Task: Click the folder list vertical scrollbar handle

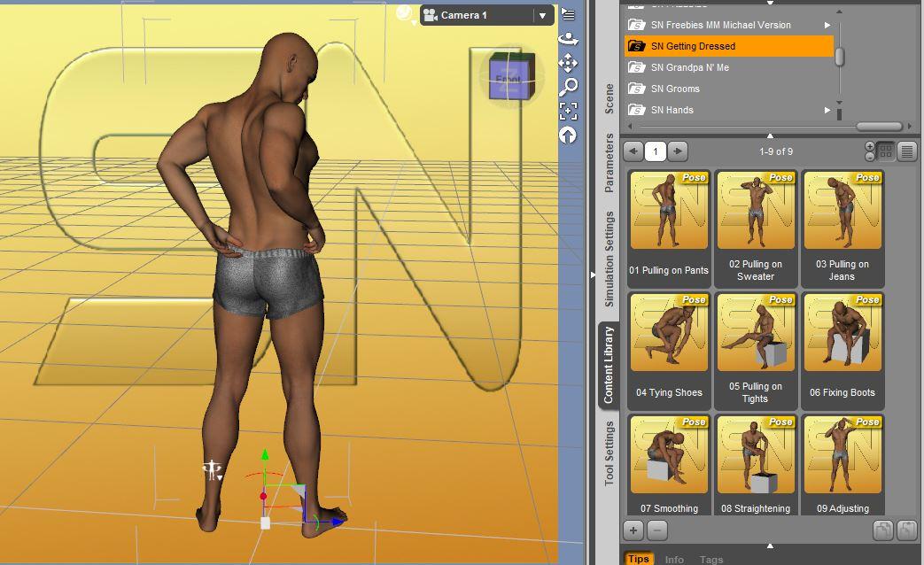Action: (840, 57)
